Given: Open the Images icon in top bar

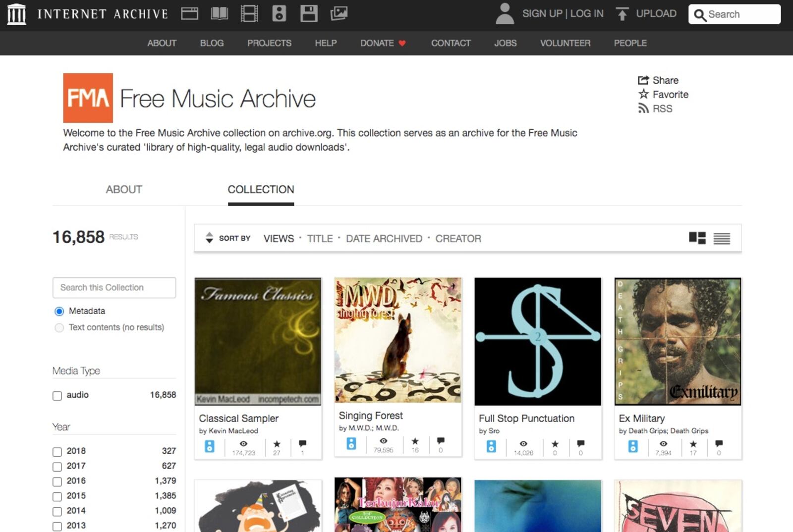Looking at the screenshot, I should tap(339, 13).
